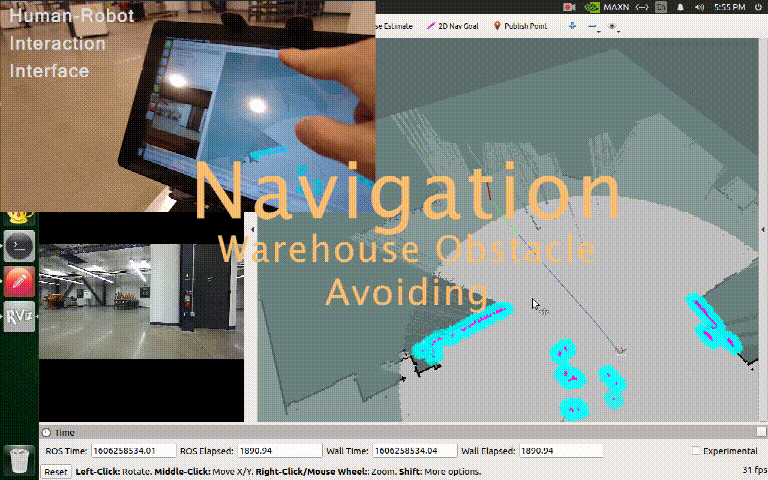Click the blue plus add-tool icon
Image resolution: width=768 pixels, height=480 pixels.
(572, 25)
